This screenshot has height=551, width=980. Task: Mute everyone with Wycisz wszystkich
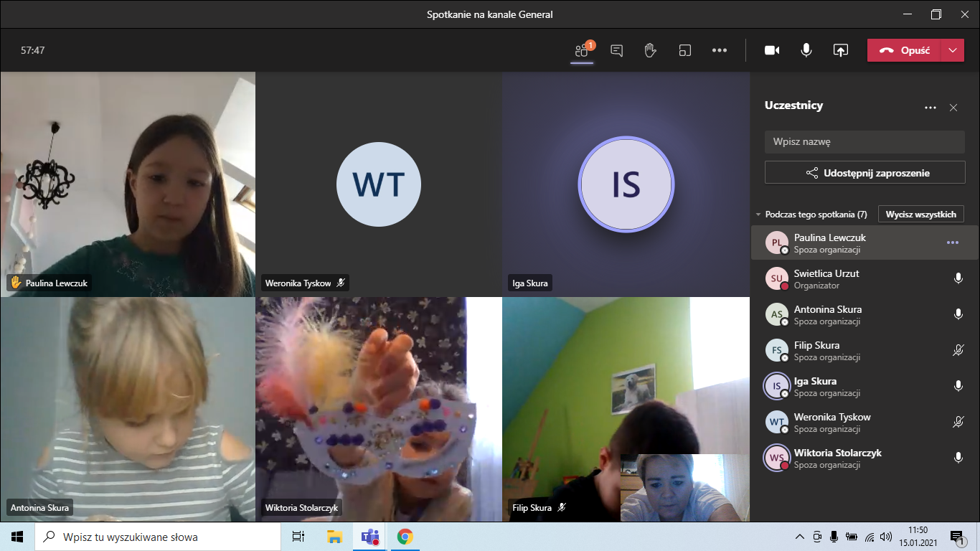click(921, 215)
